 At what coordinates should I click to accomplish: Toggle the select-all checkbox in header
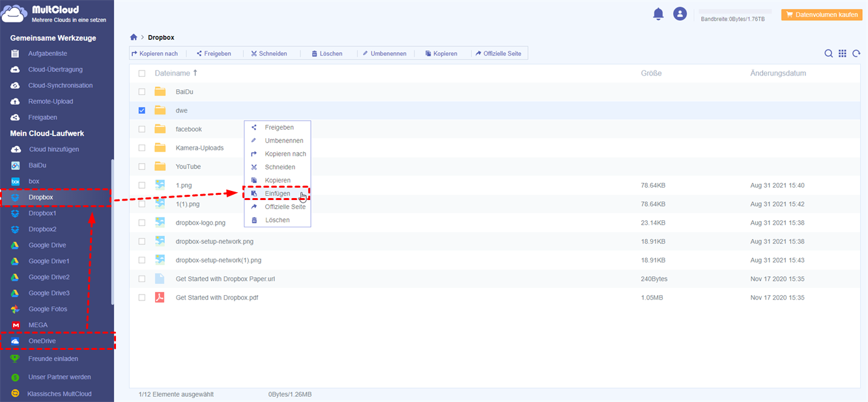142,74
